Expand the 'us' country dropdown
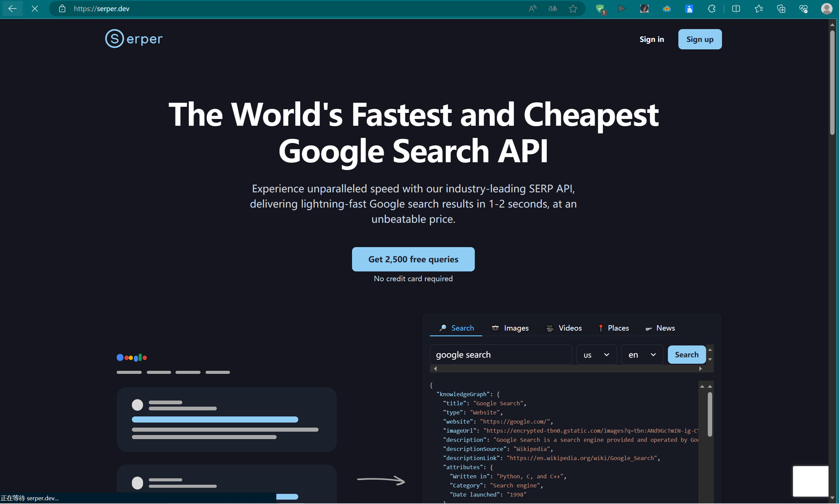The image size is (839, 504). [x=596, y=355]
